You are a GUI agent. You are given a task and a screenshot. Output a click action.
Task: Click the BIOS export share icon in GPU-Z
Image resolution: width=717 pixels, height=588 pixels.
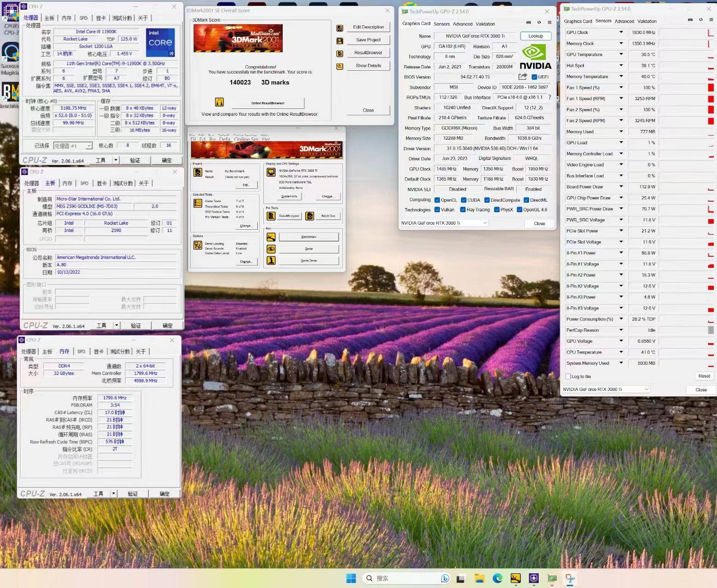pyautogui.click(x=523, y=77)
